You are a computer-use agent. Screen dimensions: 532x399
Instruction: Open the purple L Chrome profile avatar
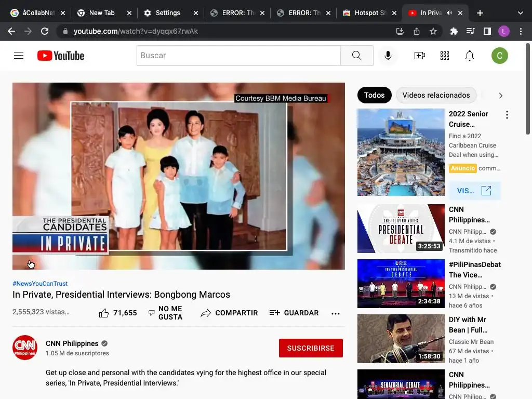504,31
